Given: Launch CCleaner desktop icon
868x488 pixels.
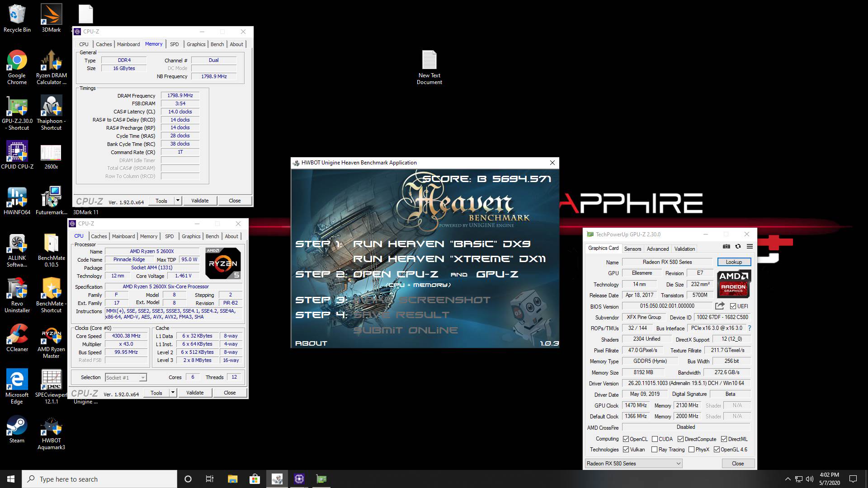Looking at the screenshot, I should (17, 338).
